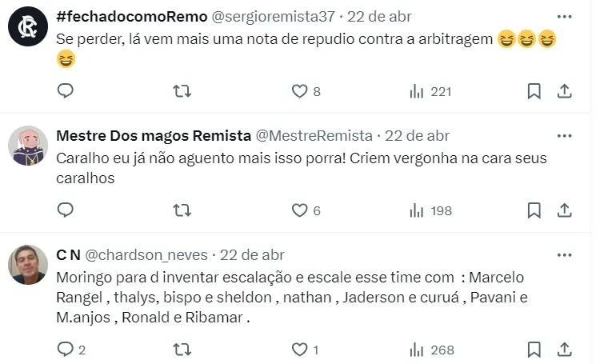Open Mestre Dos magos Remista display name
The height and width of the screenshot is (364, 608).
tap(154, 135)
